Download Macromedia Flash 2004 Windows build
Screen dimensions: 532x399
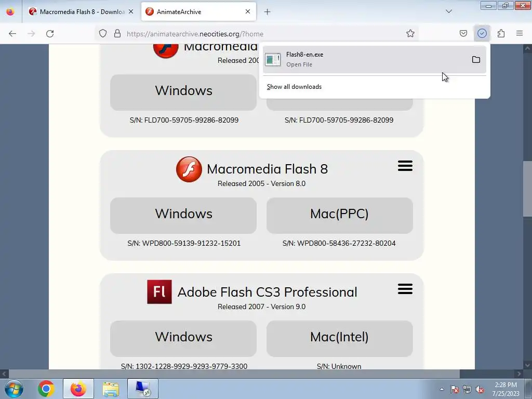pos(183,92)
